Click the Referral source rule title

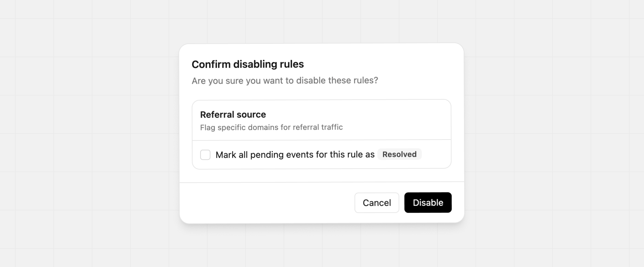coord(233,114)
